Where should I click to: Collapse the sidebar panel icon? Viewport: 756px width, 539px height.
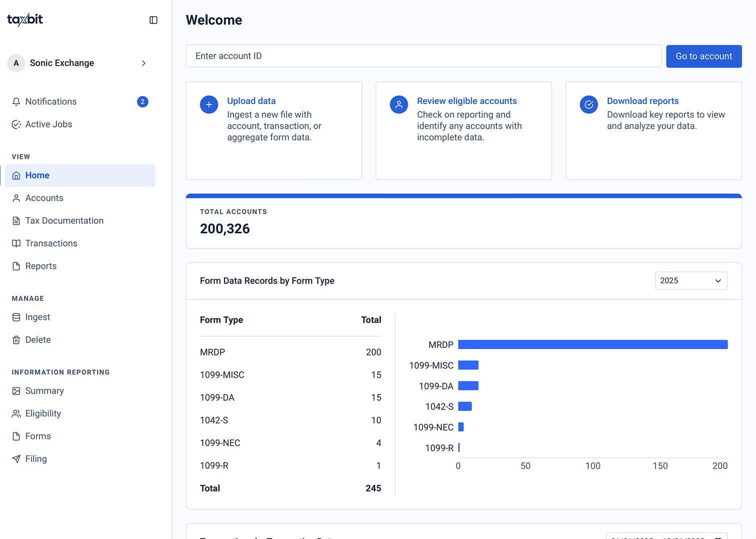click(154, 20)
